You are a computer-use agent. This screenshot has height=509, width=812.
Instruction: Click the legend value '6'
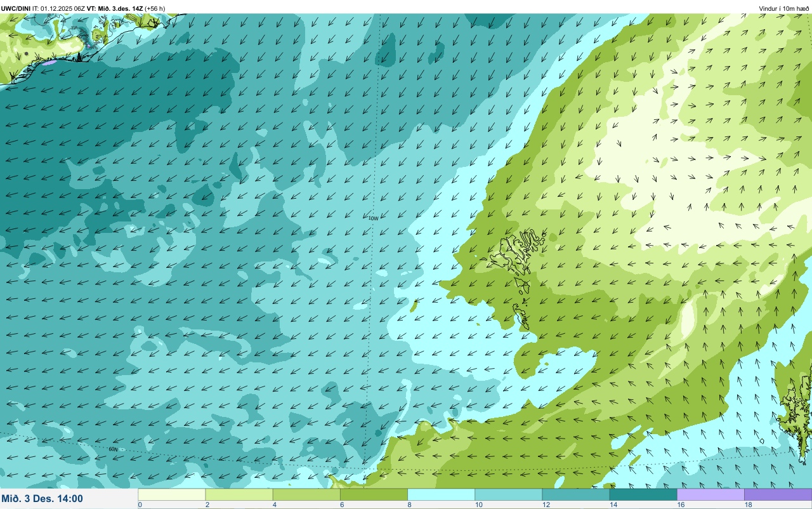click(341, 505)
